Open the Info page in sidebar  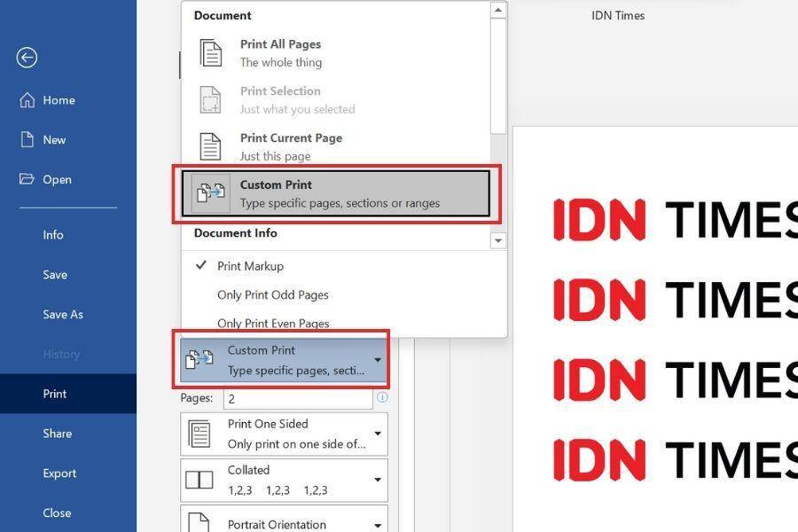pos(68,235)
